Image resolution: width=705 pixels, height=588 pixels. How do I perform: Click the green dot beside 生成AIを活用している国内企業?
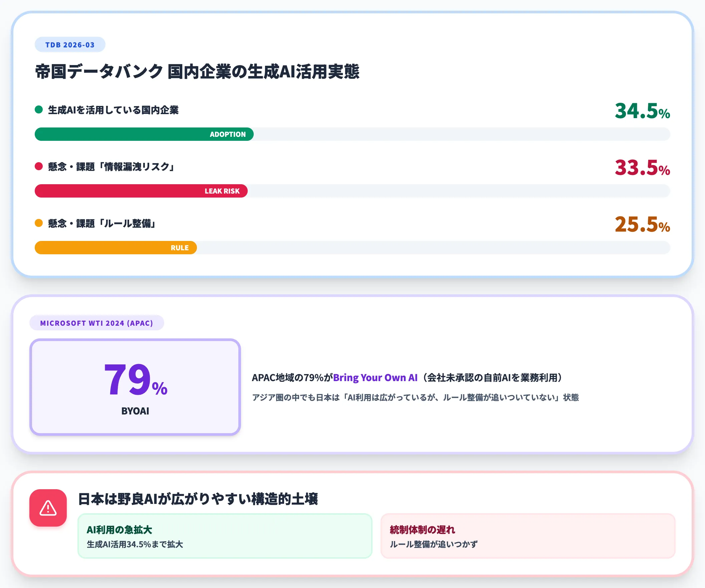click(x=39, y=109)
